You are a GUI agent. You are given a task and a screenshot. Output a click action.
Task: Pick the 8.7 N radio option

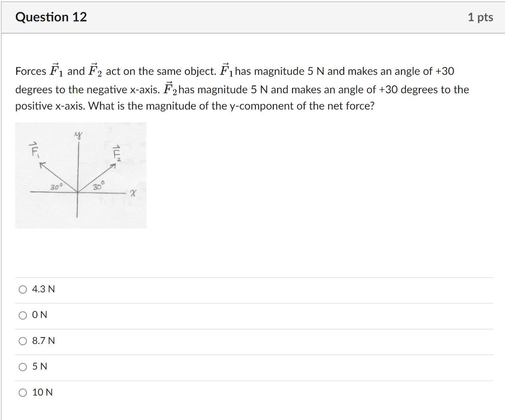click(23, 341)
